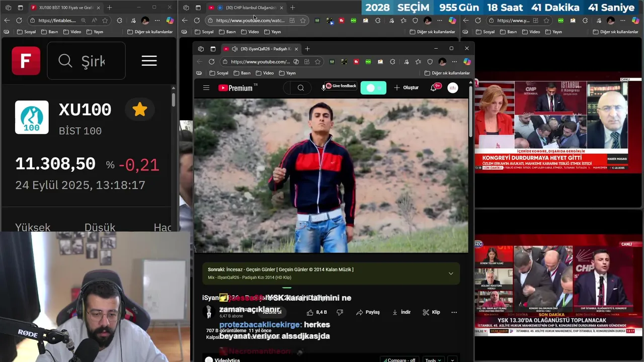Screen dimensions: 644x362
Task: Click the channel avatar under video title
Action: (208, 312)
